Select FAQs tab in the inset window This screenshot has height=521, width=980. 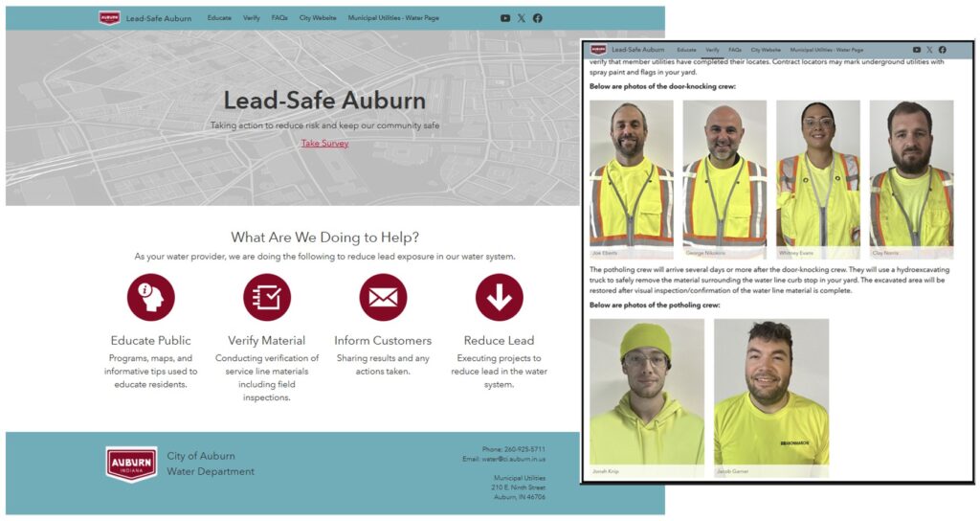click(735, 50)
